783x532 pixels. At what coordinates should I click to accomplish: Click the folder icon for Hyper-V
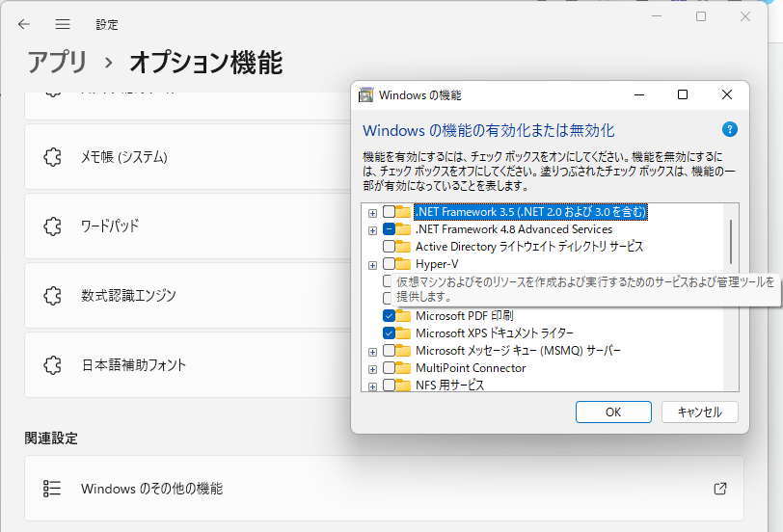403,263
